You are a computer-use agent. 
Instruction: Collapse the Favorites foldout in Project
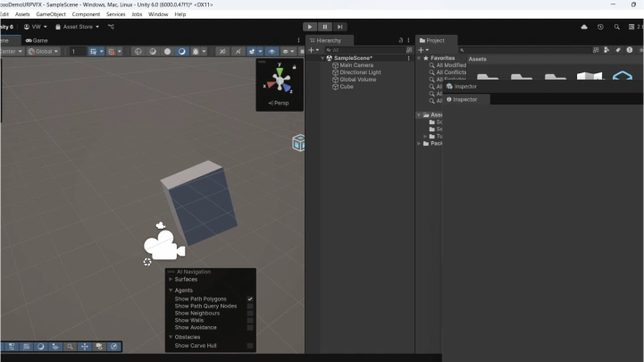tap(419, 58)
